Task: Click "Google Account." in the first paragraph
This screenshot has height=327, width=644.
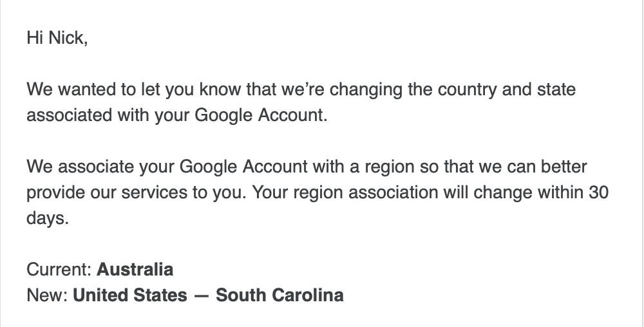Action: (x=261, y=115)
